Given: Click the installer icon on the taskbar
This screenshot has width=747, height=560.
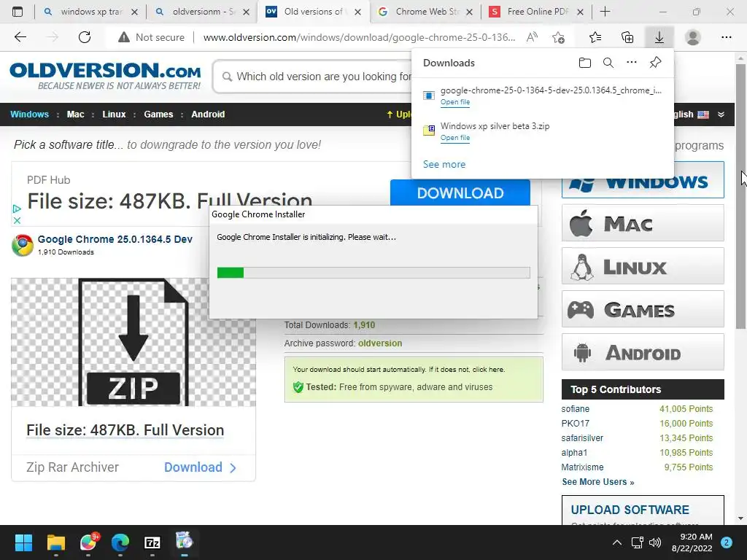Looking at the screenshot, I should [x=184, y=542].
